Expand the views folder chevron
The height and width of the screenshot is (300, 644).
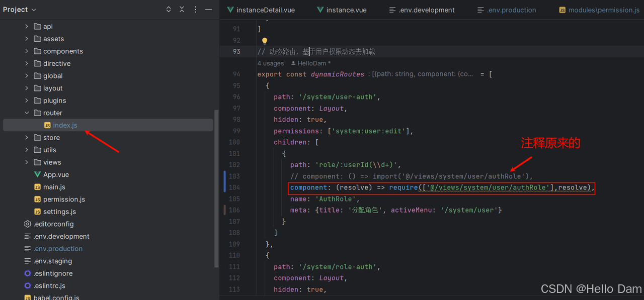27,162
